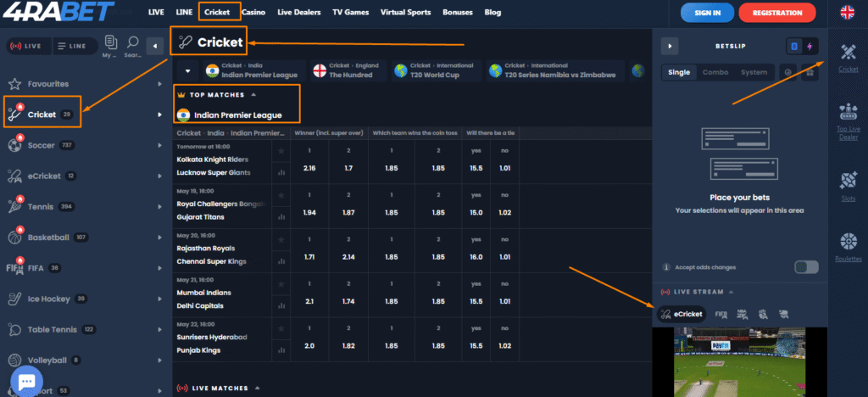Open Blog in top navigation
The height and width of the screenshot is (397, 868).
492,12
